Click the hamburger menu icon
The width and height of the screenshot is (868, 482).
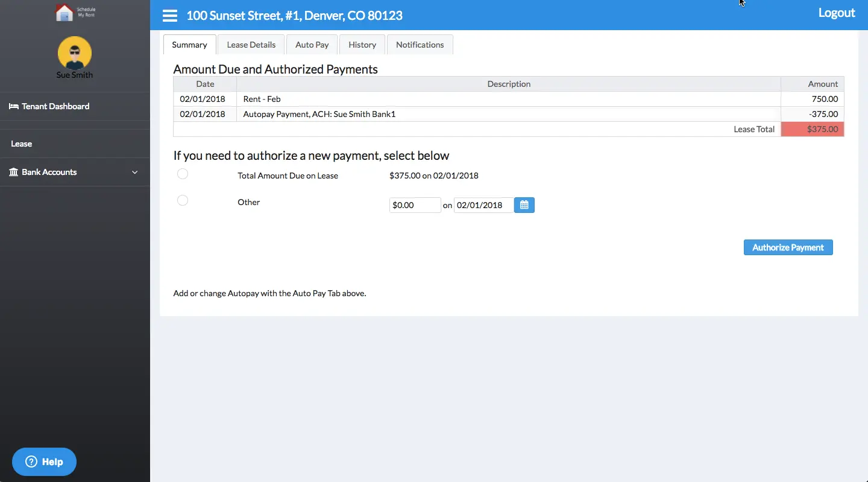pyautogui.click(x=169, y=16)
